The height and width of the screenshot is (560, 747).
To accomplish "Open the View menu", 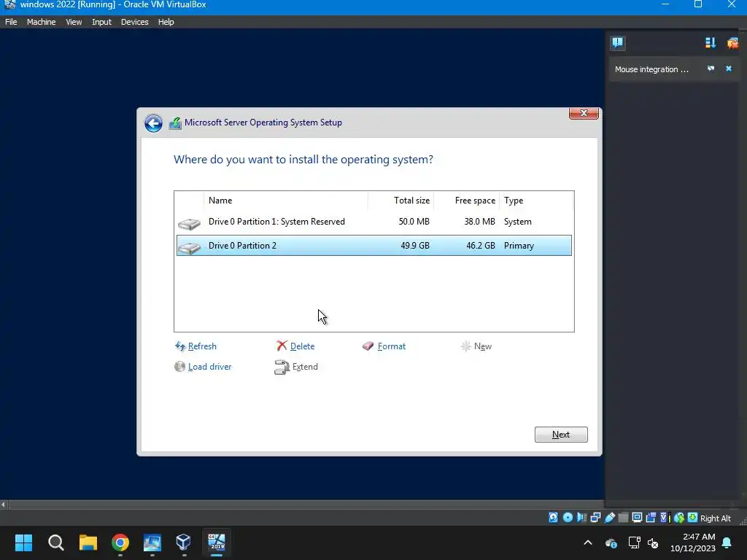I will click(x=74, y=22).
